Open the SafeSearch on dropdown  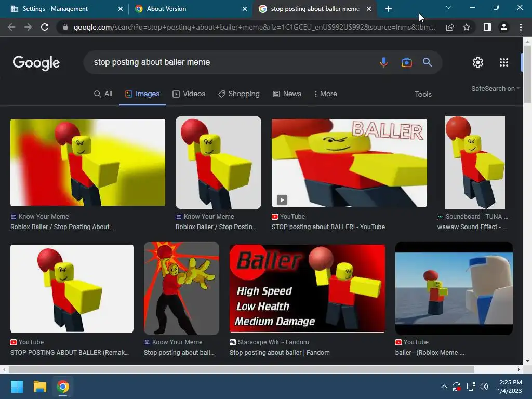[x=495, y=88]
